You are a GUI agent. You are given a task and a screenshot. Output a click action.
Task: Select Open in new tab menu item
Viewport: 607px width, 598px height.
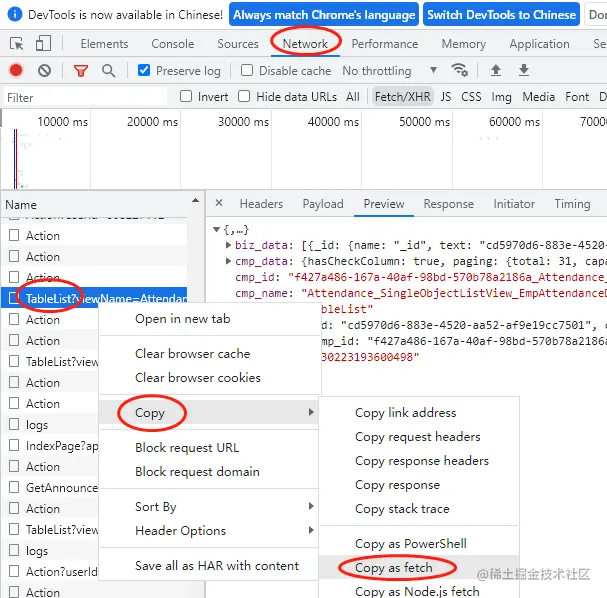(209, 319)
